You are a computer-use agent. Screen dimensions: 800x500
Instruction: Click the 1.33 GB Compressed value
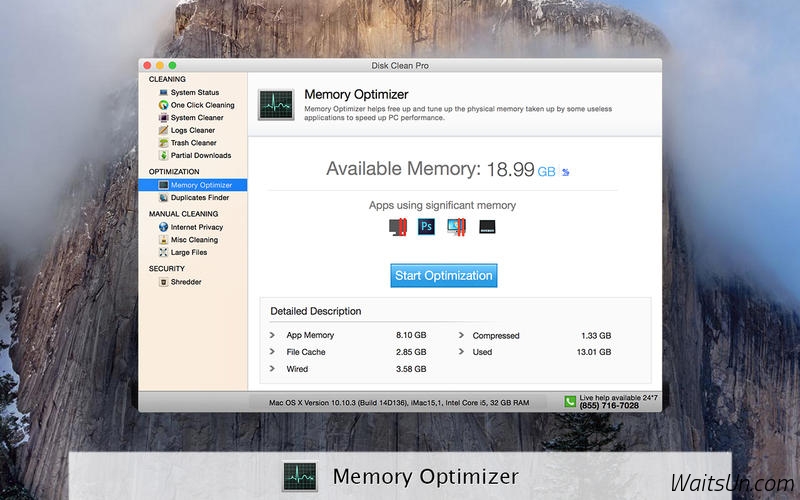coord(596,336)
